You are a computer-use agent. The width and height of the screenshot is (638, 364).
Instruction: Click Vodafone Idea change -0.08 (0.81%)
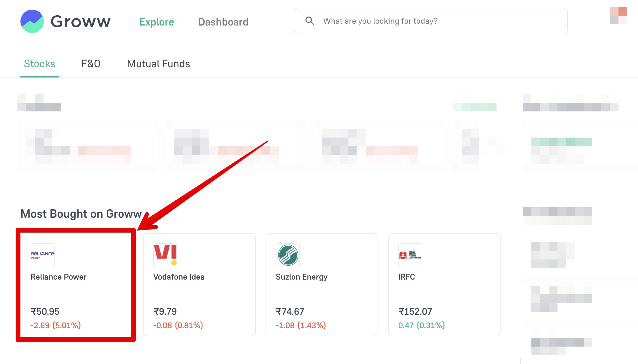coord(178,326)
